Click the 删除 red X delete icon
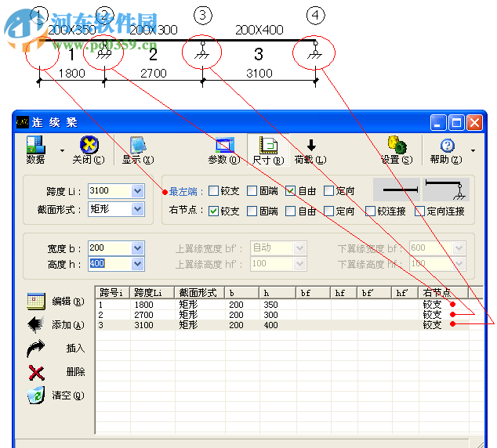The height and width of the screenshot is (448, 497). 36,372
